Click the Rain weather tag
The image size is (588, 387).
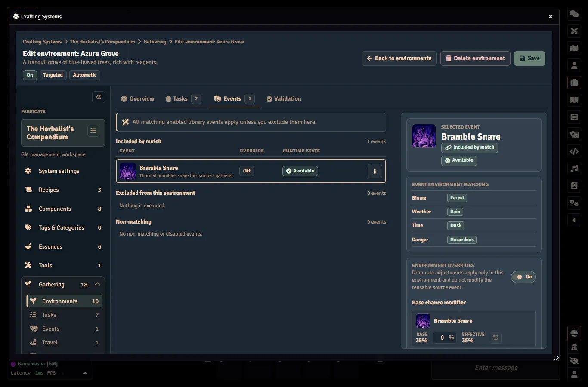pos(455,212)
